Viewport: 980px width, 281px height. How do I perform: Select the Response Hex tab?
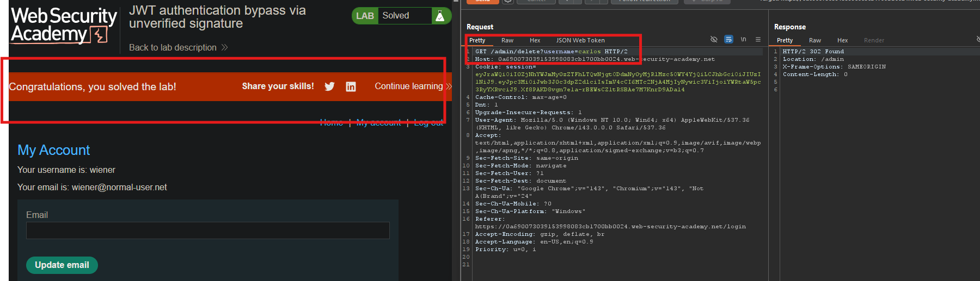(842, 40)
